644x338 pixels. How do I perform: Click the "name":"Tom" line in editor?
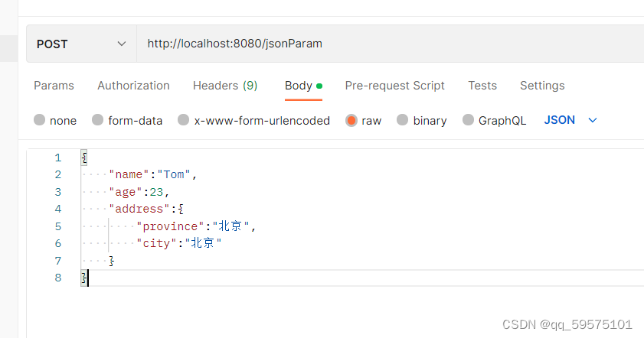click(153, 175)
